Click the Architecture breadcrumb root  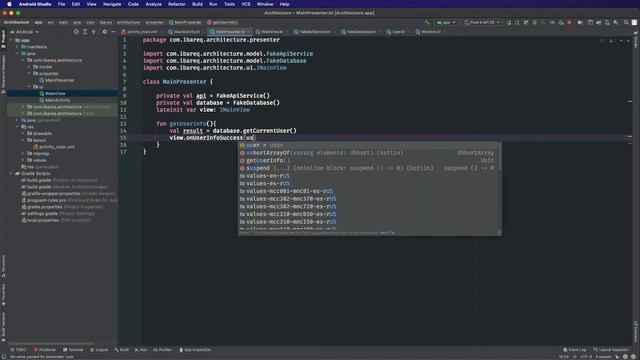pos(16,22)
